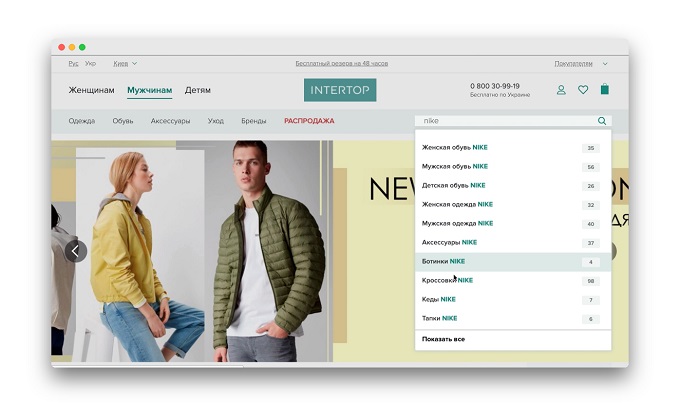Go to previous slide arrow

[76, 251]
